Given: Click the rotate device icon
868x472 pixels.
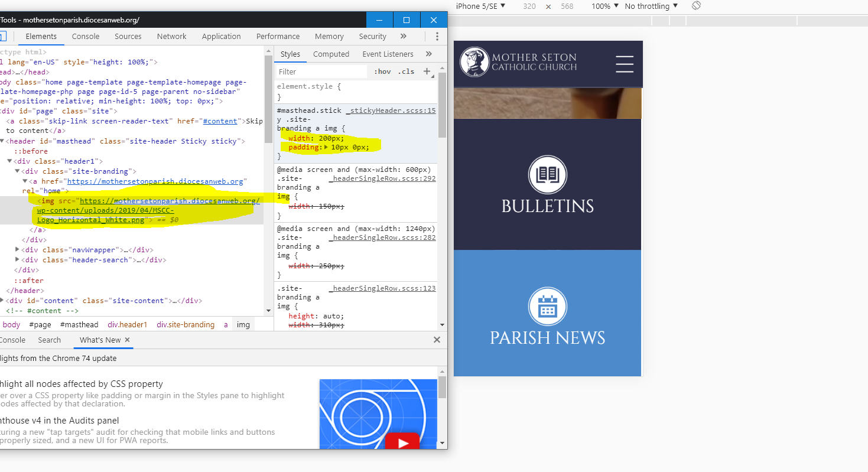Looking at the screenshot, I should tap(696, 6).
